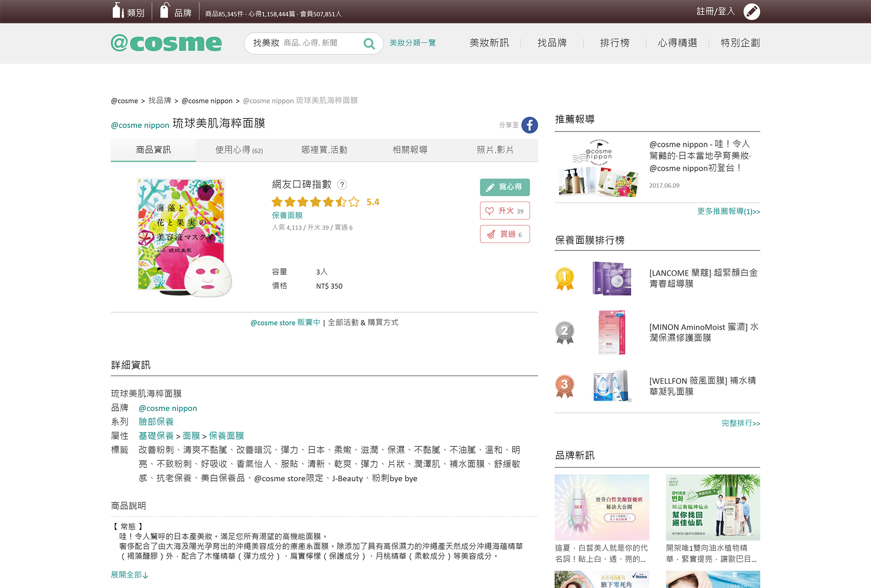Click the 升火 39 favorite button
871x588 pixels.
pos(505,211)
